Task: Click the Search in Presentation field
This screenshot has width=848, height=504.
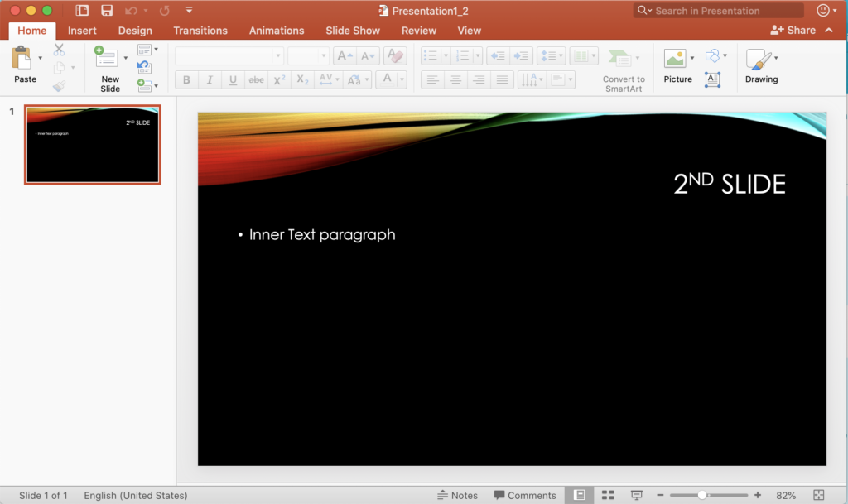Action: point(719,10)
